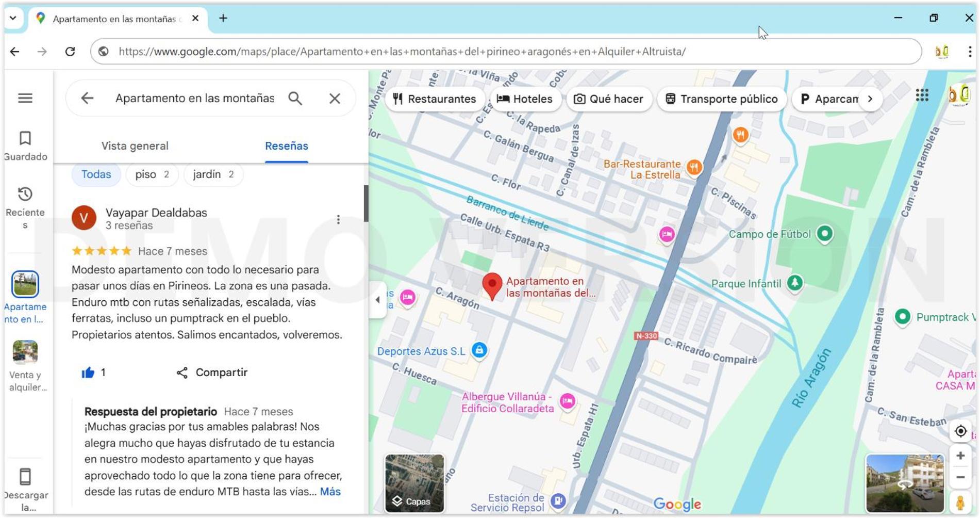Open Vayapar Dealdabas reviewer name link
This screenshot has height=518, width=980.
[x=156, y=213]
